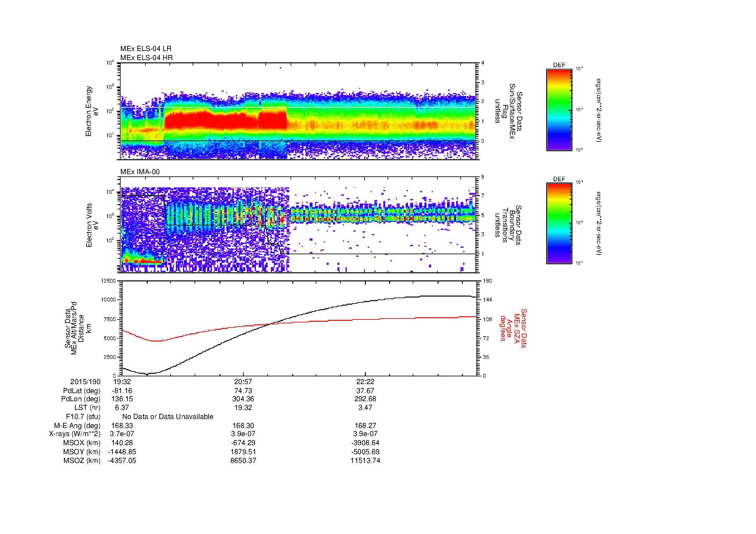Click the PdLon value 292.68

pos(365,399)
